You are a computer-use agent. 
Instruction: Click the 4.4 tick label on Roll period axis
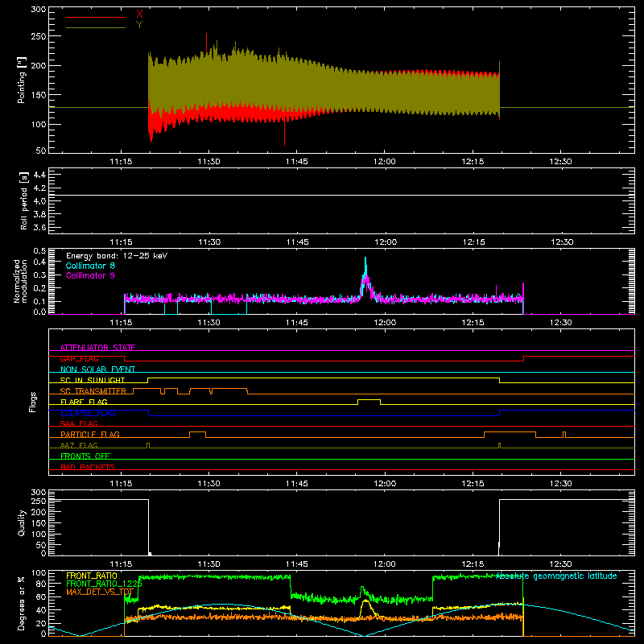click(39, 175)
